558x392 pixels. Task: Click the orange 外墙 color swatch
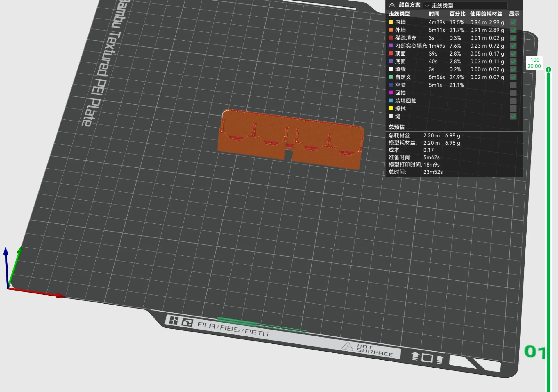pos(391,30)
